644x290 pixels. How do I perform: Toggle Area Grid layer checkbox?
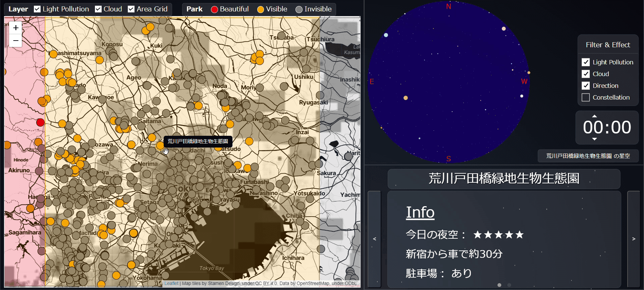[131, 9]
